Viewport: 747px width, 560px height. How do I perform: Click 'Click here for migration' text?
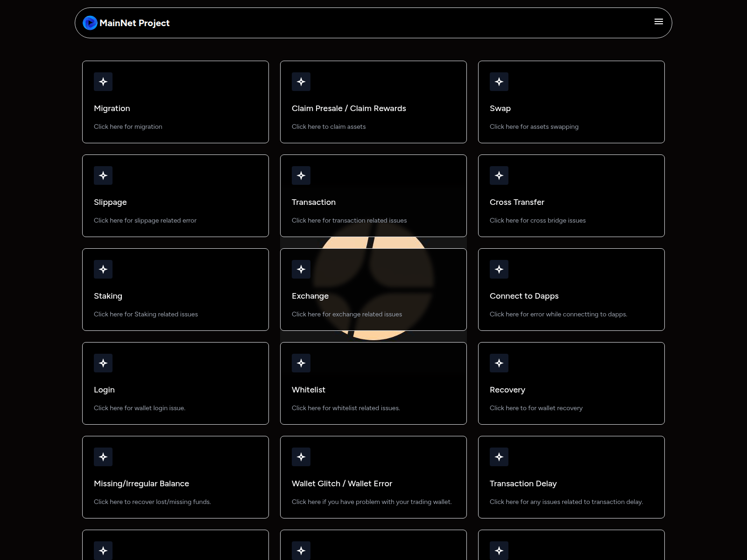[128, 126]
